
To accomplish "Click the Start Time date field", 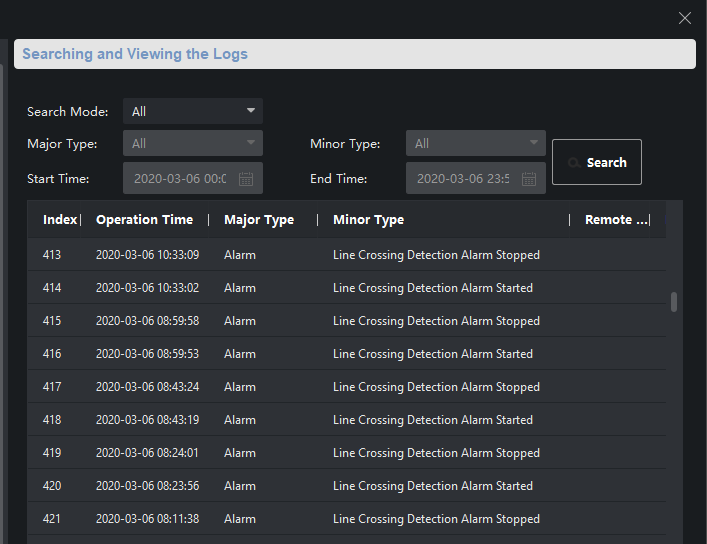I will (x=180, y=179).
